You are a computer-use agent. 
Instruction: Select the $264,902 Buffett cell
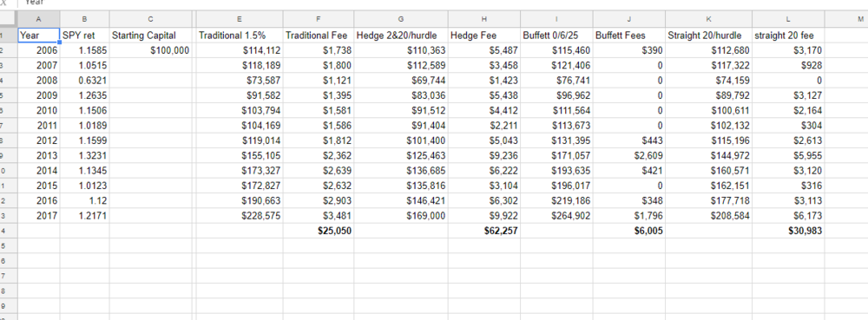(x=556, y=216)
